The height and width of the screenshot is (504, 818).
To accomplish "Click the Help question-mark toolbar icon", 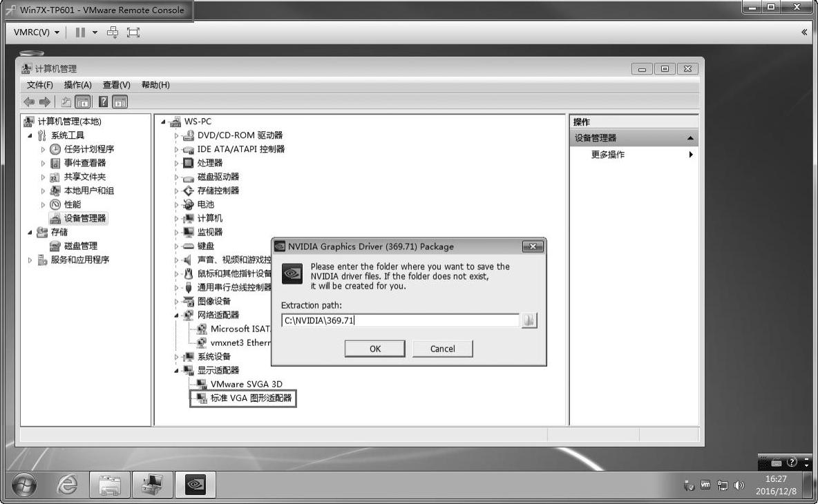I will 104,102.
